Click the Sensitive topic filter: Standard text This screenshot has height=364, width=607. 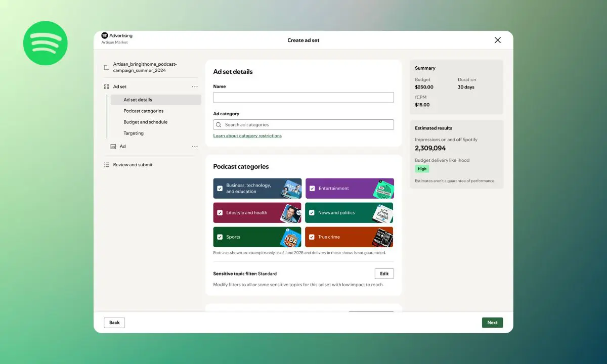click(245, 274)
